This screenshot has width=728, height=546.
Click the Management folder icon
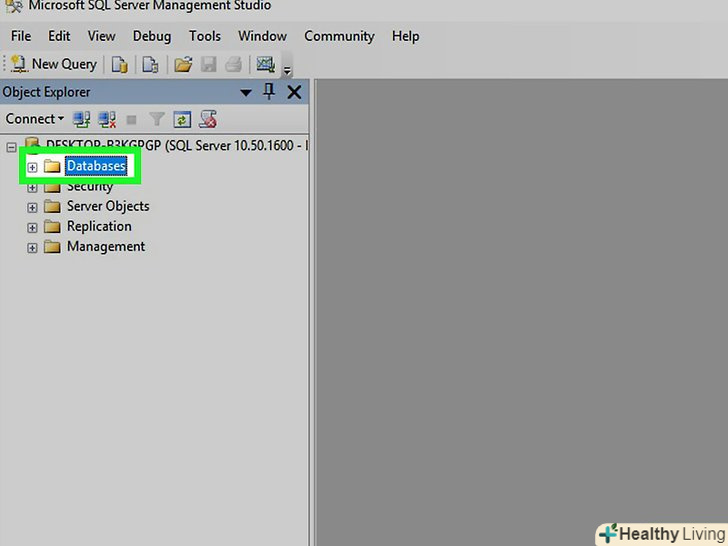tap(52, 247)
